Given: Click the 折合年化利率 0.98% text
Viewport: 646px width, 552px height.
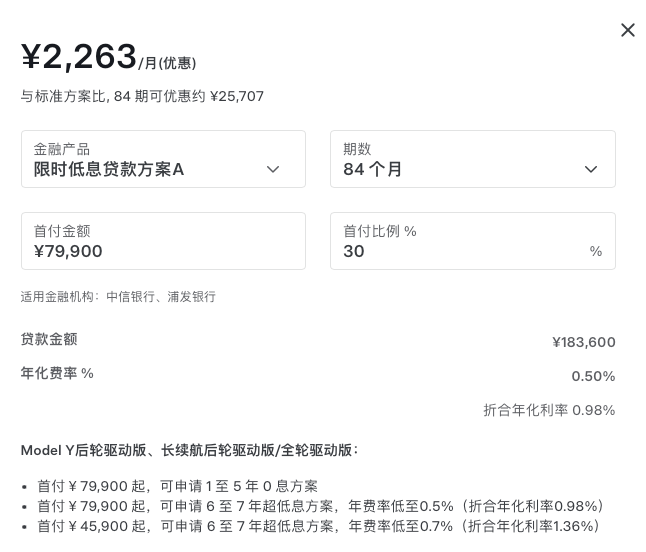Looking at the screenshot, I should (549, 410).
